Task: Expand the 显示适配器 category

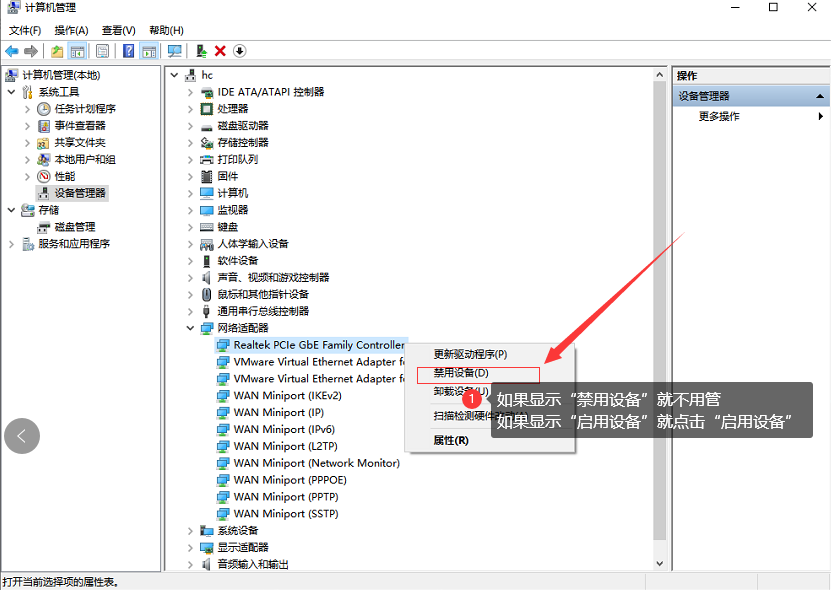Action: [191, 547]
